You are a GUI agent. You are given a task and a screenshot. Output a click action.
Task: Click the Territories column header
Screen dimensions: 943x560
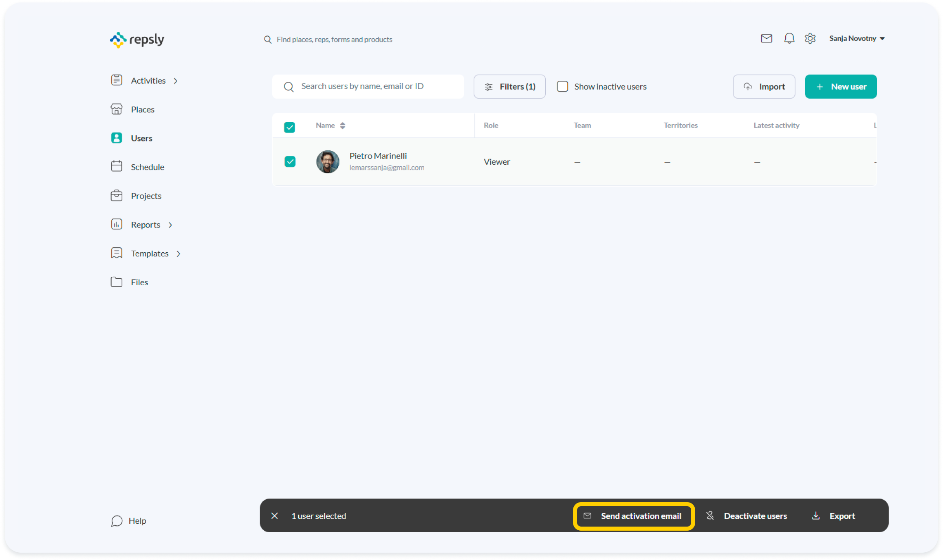[x=681, y=126]
